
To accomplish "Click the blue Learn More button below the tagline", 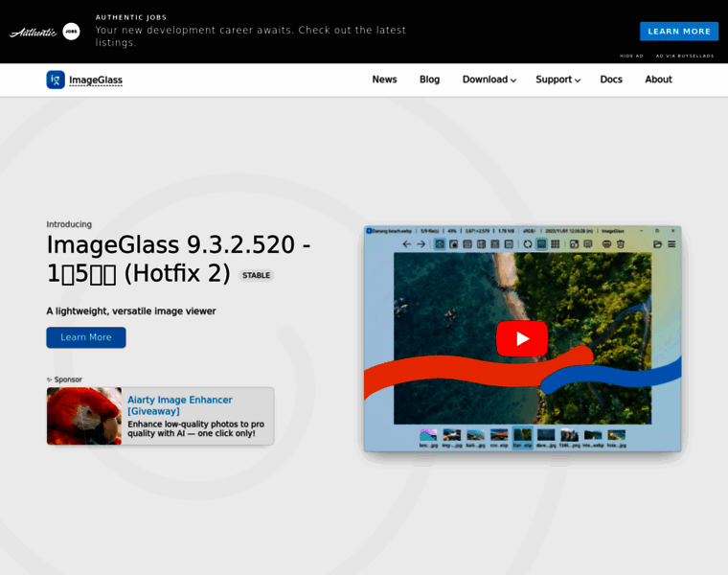I will coord(86,337).
